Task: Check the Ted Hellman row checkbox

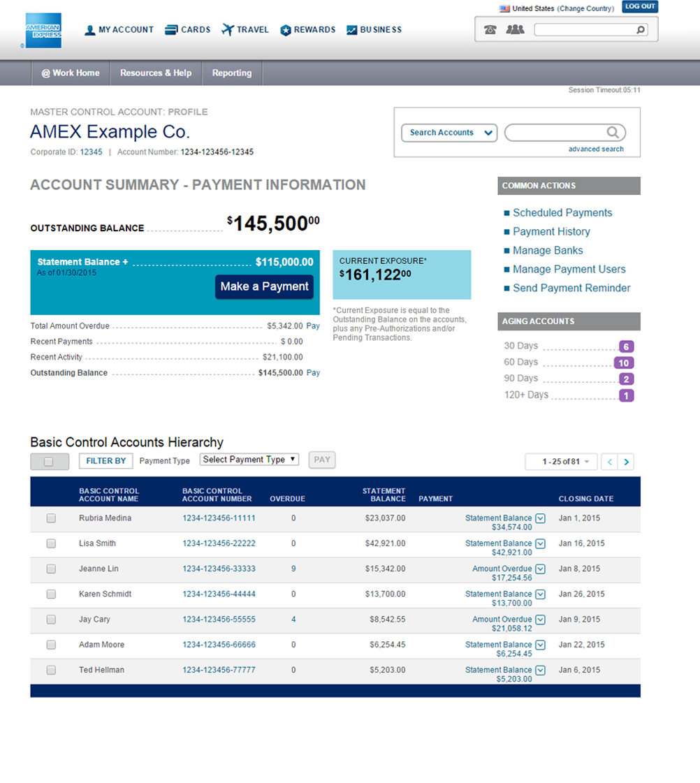Action: pyautogui.click(x=51, y=670)
